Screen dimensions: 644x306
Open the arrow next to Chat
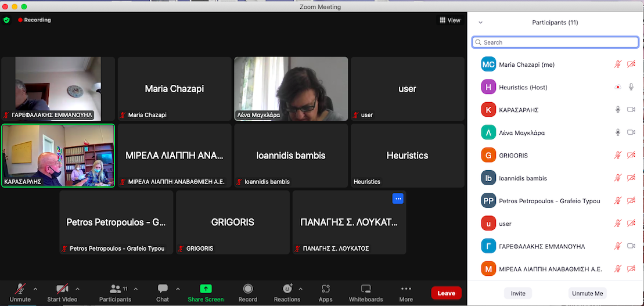178,289
